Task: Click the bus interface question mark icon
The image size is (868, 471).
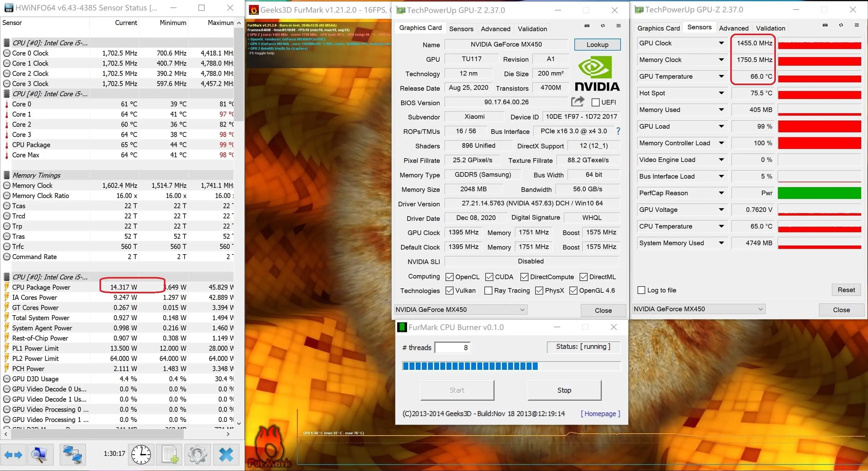Action: tap(618, 131)
